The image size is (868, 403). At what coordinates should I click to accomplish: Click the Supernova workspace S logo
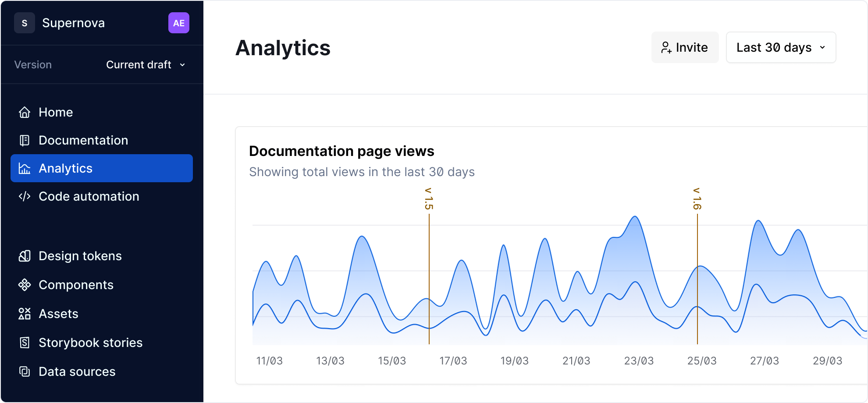pos(25,23)
